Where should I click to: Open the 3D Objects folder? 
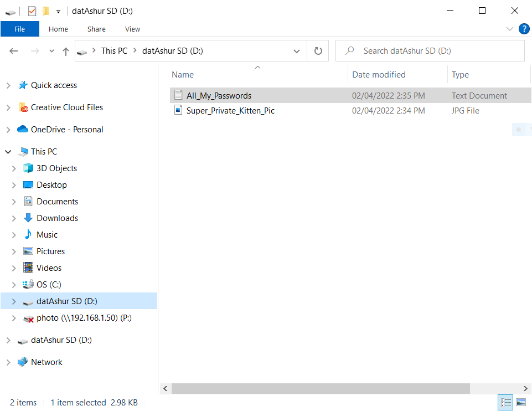(x=56, y=168)
